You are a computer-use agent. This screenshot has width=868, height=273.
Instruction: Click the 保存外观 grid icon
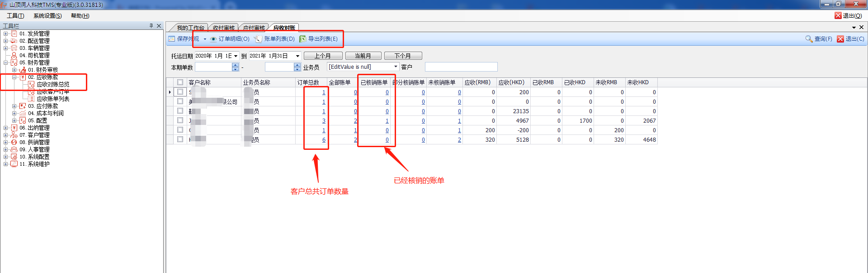coord(172,39)
